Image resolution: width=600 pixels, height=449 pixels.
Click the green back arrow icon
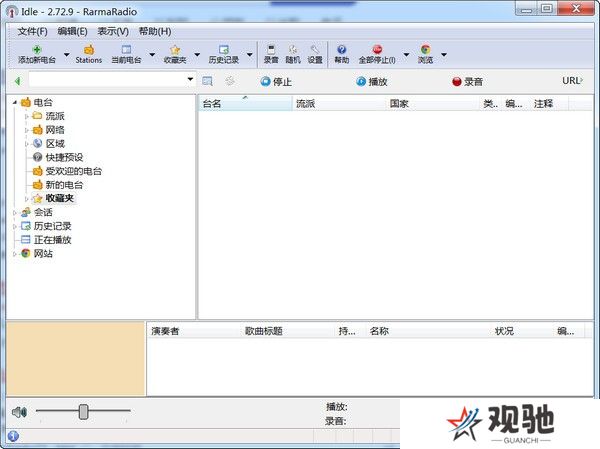[x=17, y=81]
